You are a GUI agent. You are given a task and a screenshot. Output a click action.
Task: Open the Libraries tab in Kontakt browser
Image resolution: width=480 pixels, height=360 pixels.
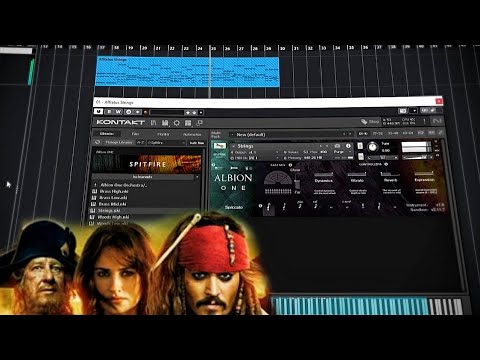(107, 134)
